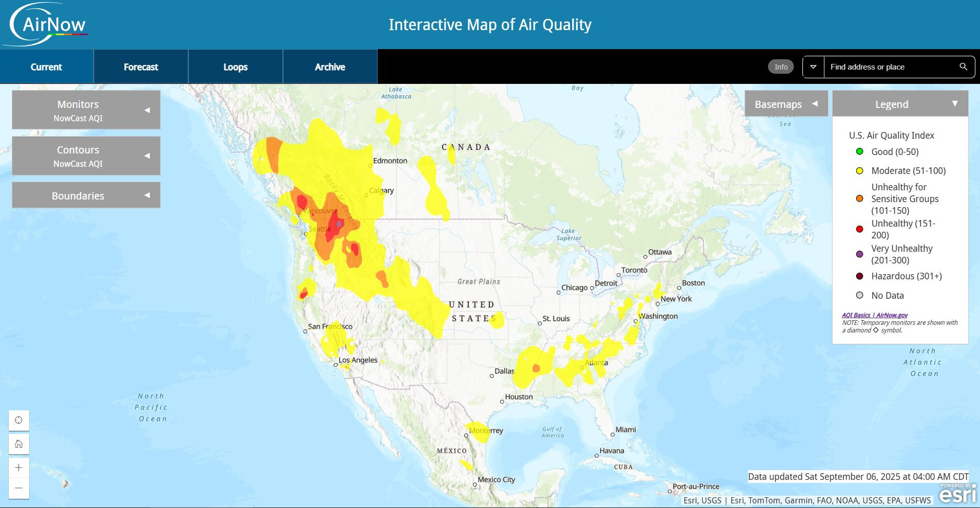
Task: Click the Esri logo
Action: pos(957,494)
